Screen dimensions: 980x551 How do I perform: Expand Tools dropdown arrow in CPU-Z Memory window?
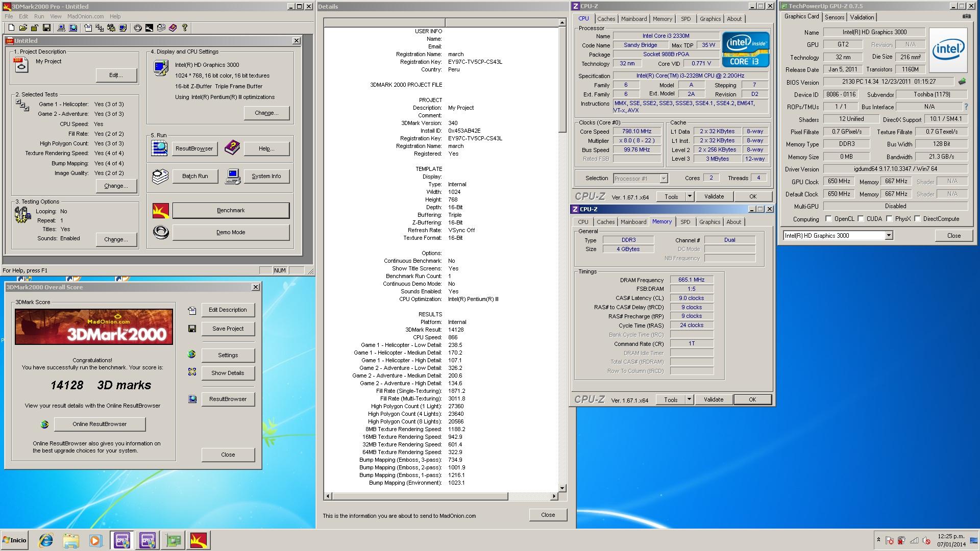[x=689, y=399]
